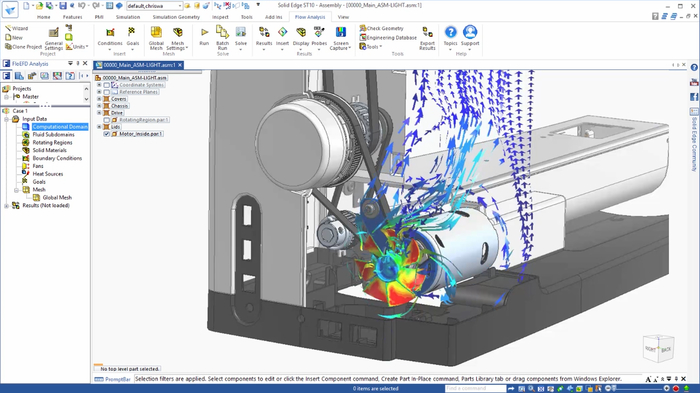Open the Inspect ribbon tab

coord(220,17)
